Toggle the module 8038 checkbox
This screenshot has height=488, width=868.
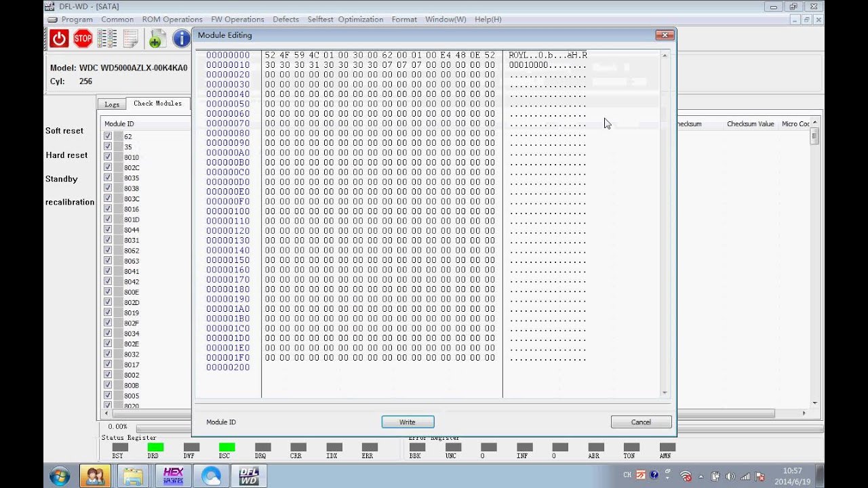[x=108, y=188]
